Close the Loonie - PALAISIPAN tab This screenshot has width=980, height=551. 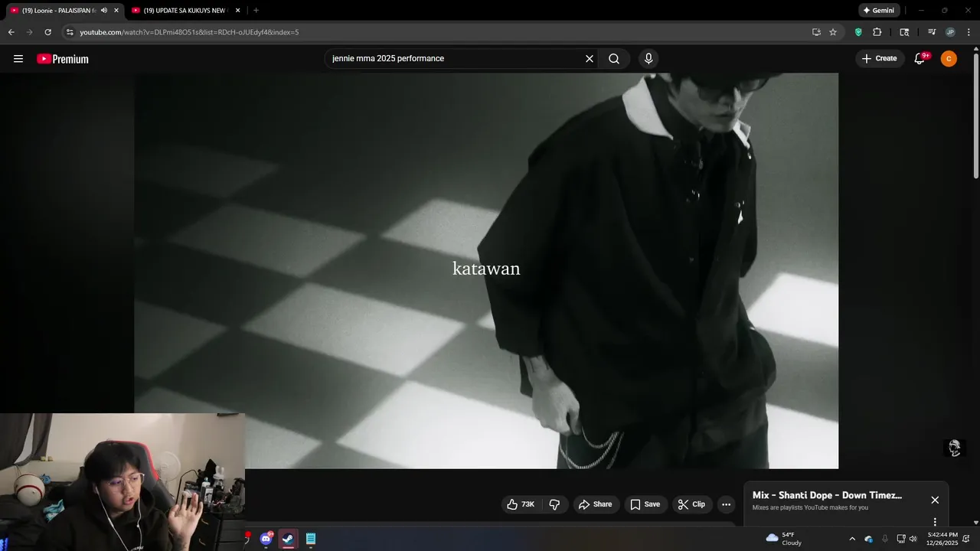[116, 11]
